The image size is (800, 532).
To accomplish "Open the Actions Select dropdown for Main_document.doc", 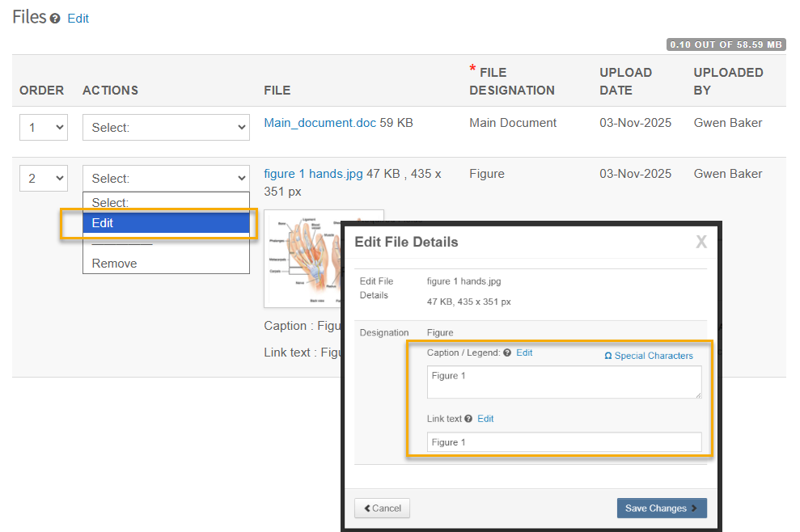I will pos(166,127).
